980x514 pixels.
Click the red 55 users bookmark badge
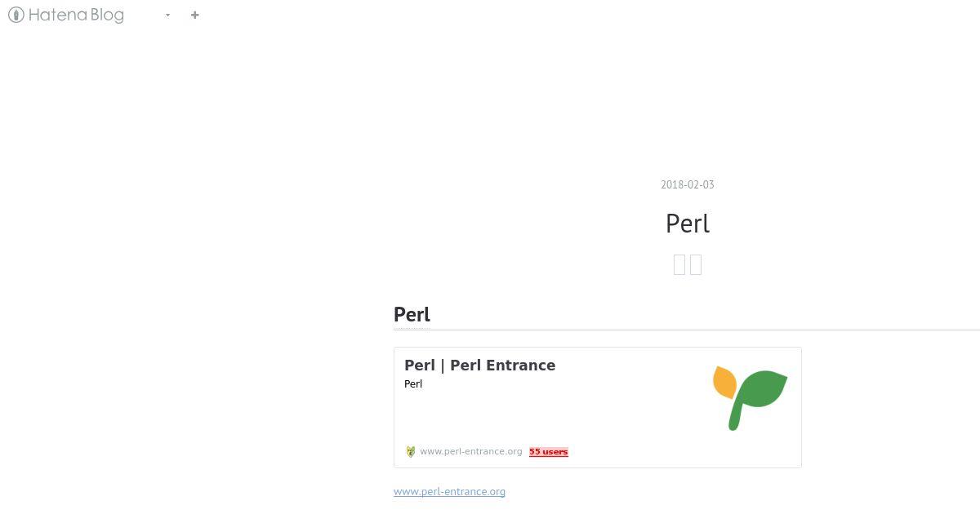click(549, 451)
